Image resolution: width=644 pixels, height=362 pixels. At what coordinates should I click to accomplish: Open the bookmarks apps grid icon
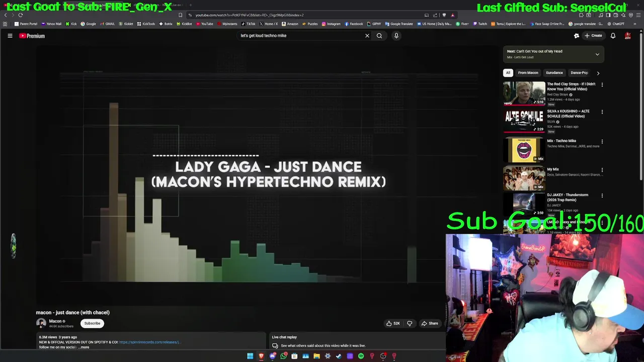[x=5, y=24]
